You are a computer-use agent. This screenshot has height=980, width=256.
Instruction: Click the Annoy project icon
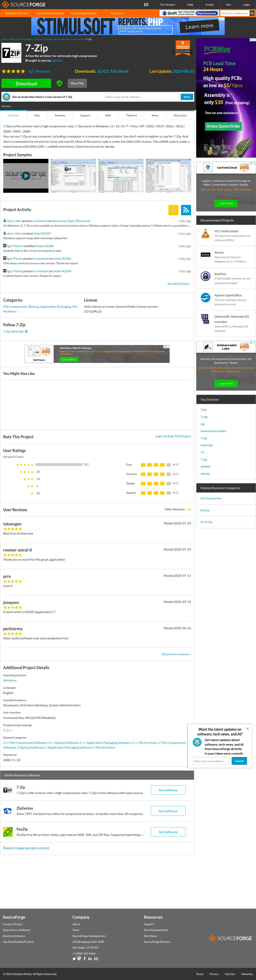tap(205, 255)
